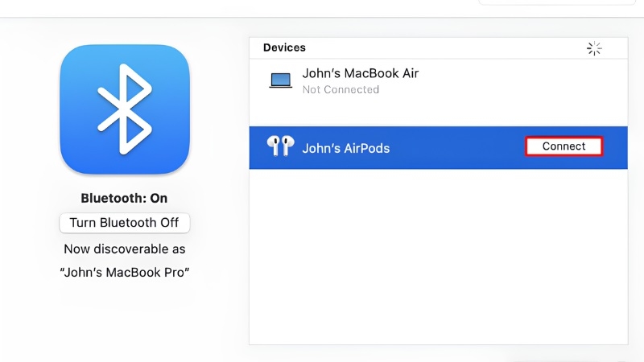Click the Bluetooth: On status label
Image resolution: width=644 pixels, height=362 pixels.
[124, 198]
